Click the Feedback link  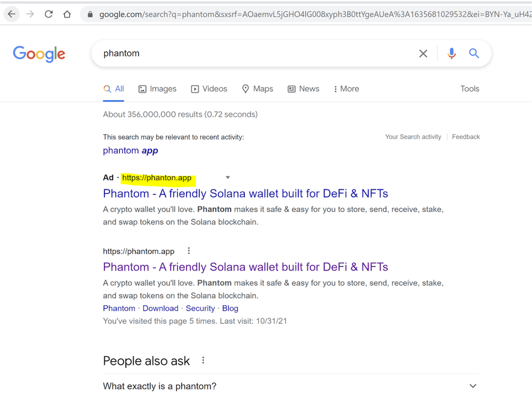466,137
